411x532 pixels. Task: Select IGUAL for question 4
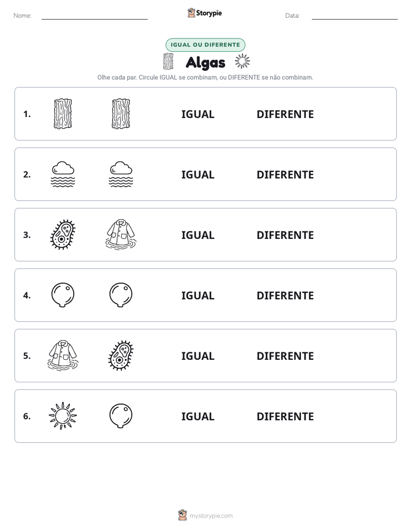197,295
